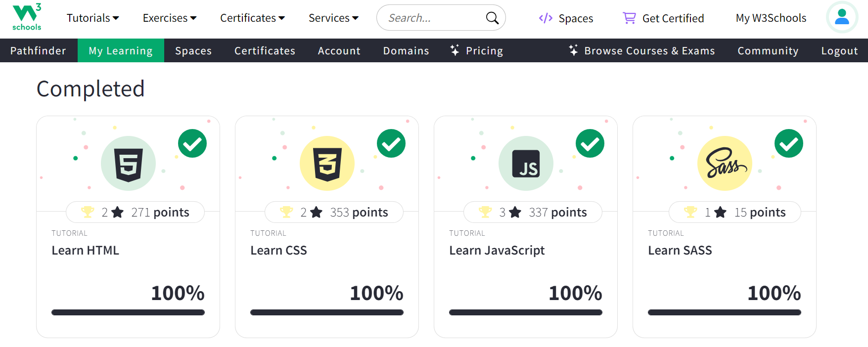868x347 pixels.
Task: Click the star icon on Learn HTML
Action: pos(117,212)
